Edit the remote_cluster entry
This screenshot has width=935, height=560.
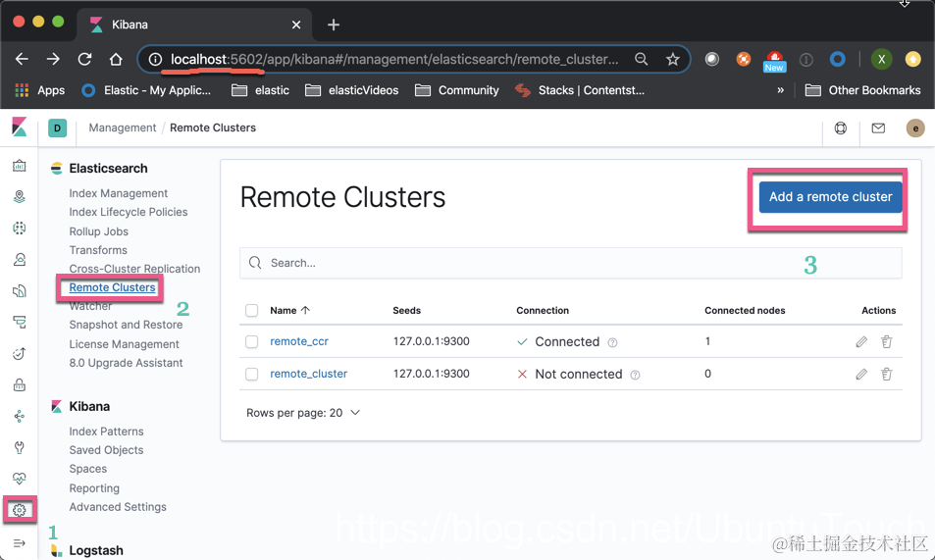861,374
